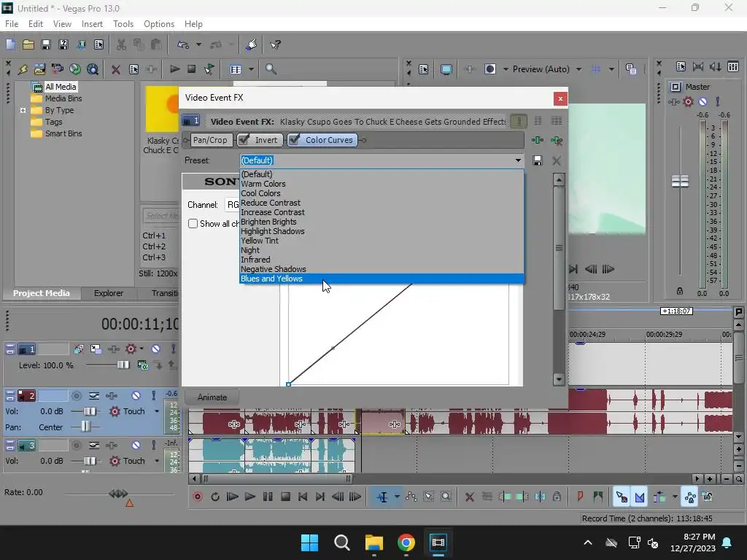Open the File menu
The height and width of the screenshot is (560, 747).
tap(12, 24)
